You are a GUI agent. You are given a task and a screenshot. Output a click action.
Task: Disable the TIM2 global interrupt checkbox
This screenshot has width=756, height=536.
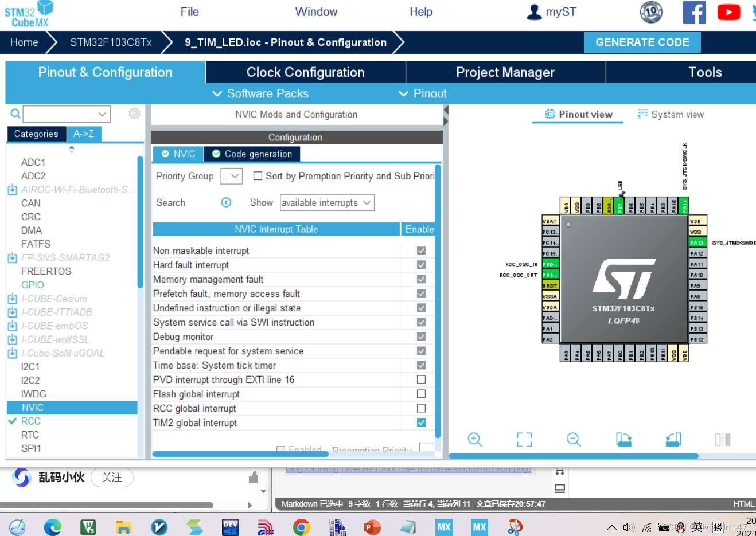[421, 422]
